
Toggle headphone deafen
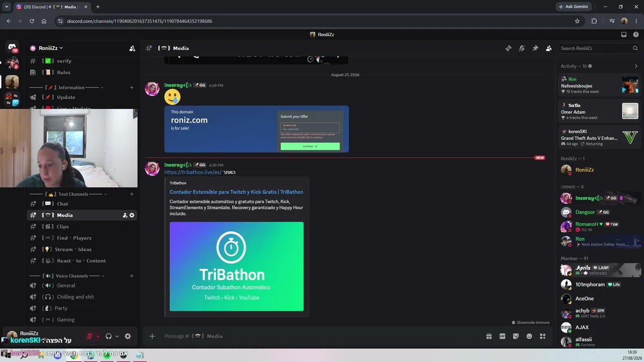coord(109,336)
